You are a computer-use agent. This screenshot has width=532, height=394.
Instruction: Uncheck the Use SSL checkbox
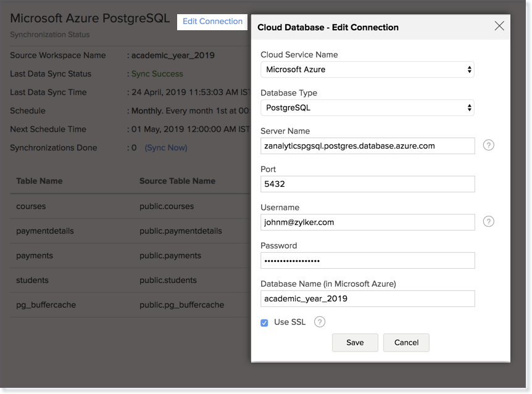[x=264, y=322]
